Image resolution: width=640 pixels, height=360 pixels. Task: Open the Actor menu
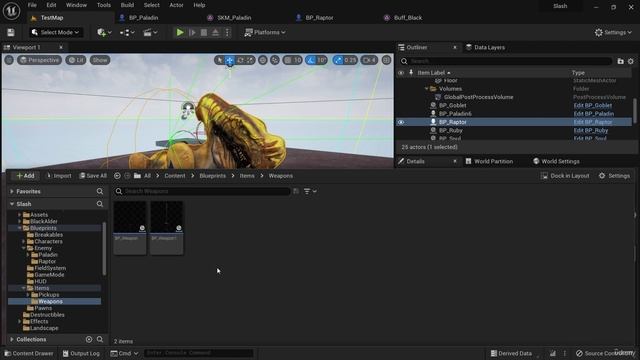(176, 5)
